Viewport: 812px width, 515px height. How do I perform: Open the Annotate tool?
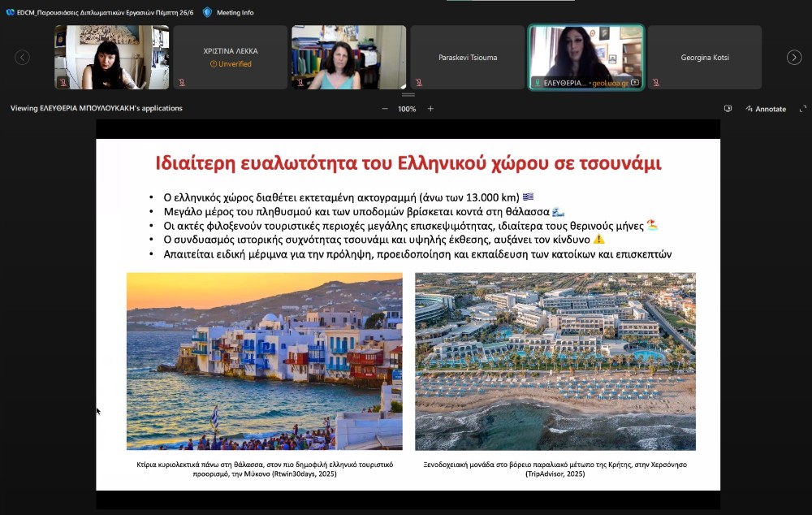(x=764, y=109)
